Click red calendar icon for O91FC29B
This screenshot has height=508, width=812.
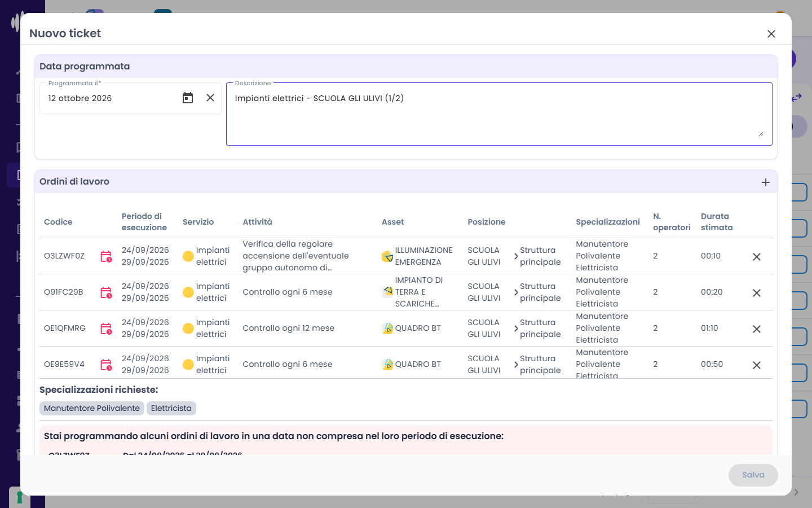(106, 292)
